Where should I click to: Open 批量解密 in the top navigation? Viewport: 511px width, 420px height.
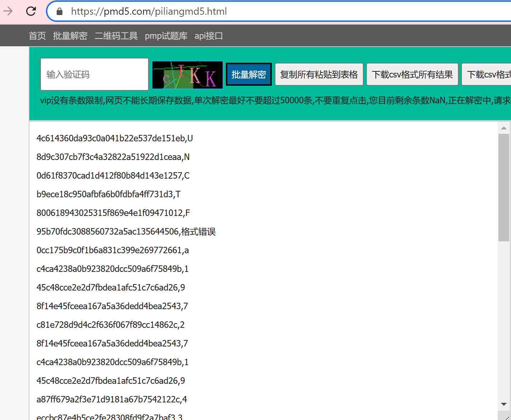point(70,36)
